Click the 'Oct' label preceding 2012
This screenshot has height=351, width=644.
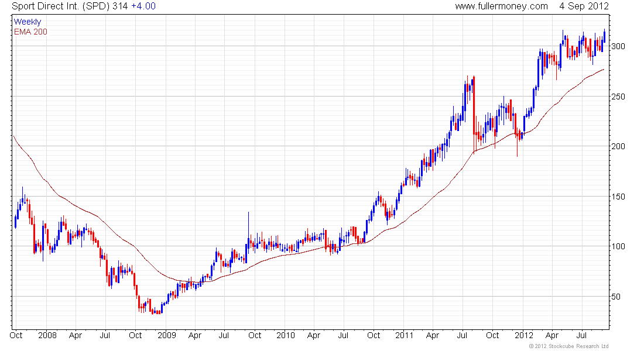coord(492,335)
